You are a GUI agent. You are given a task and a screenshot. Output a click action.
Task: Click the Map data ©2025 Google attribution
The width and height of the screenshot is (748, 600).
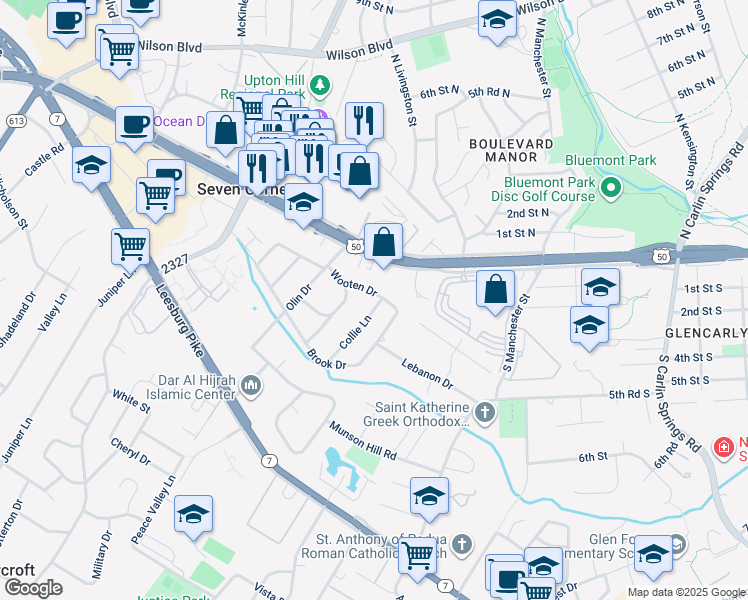[x=686, y=592]
